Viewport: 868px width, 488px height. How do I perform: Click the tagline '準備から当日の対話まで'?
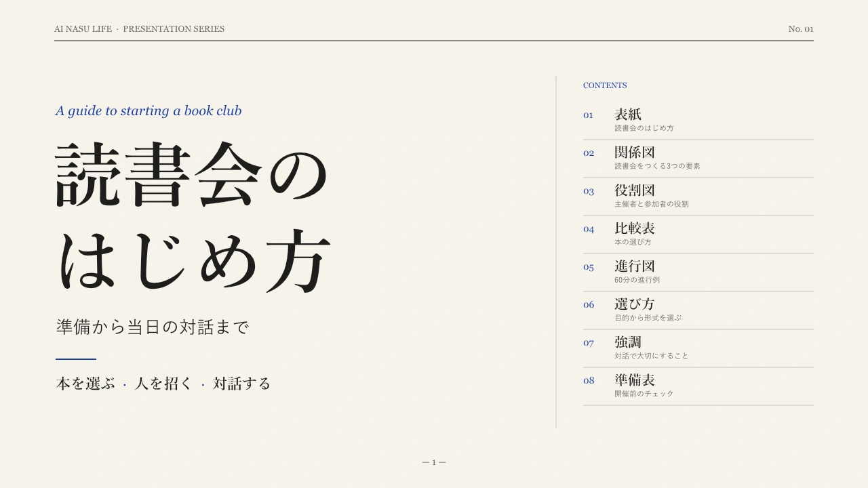[x=153, y=327]
